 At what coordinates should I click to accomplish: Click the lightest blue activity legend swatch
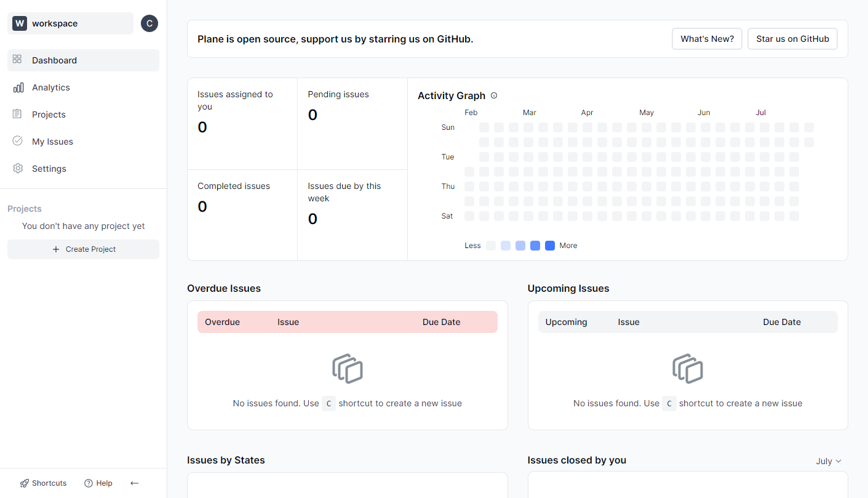pos(506,246)
